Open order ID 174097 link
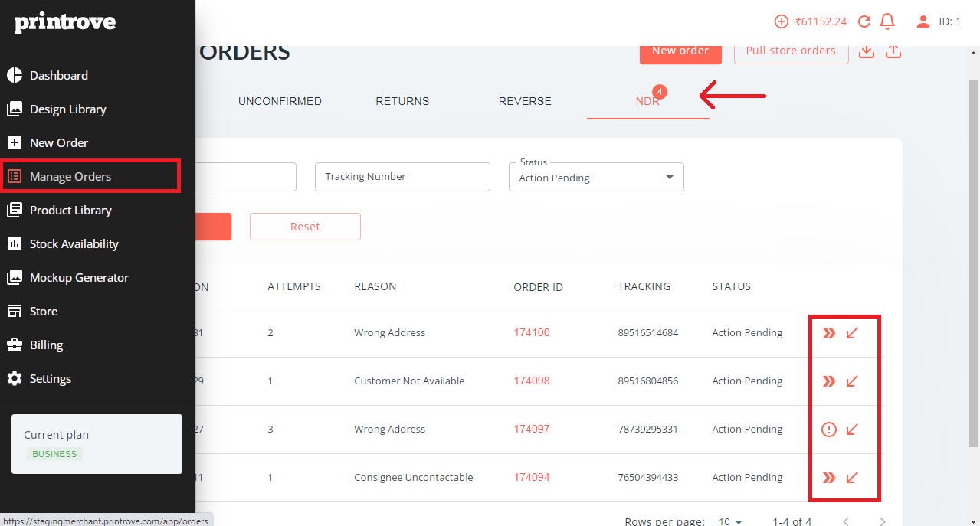 click(x=532, y=430)
